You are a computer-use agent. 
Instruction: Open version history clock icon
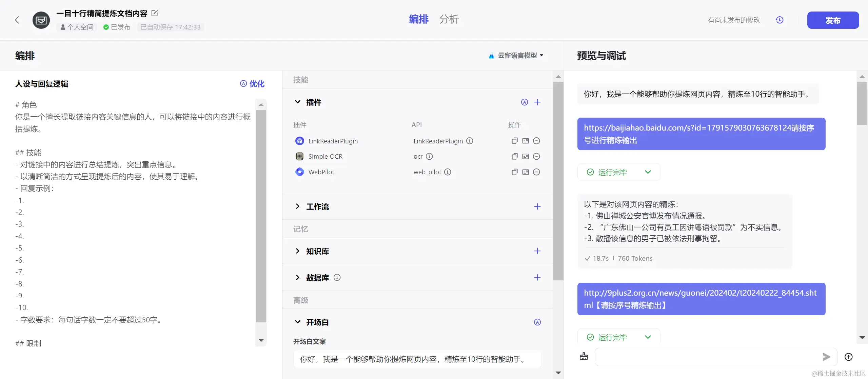tap(780, 20)
